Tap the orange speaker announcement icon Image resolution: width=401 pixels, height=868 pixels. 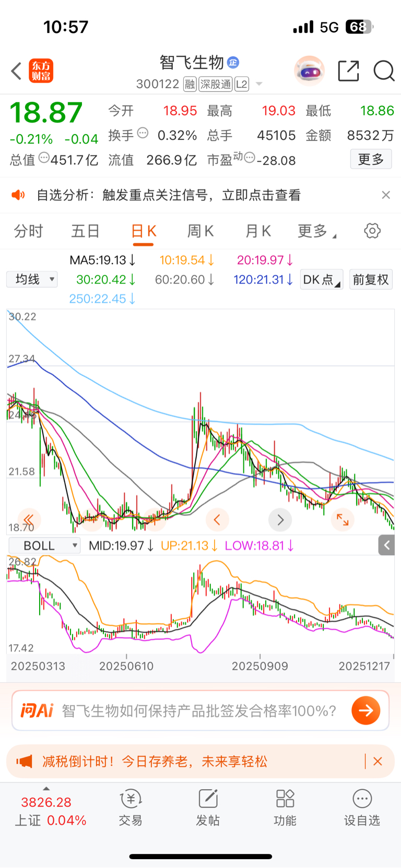(18, 195)
